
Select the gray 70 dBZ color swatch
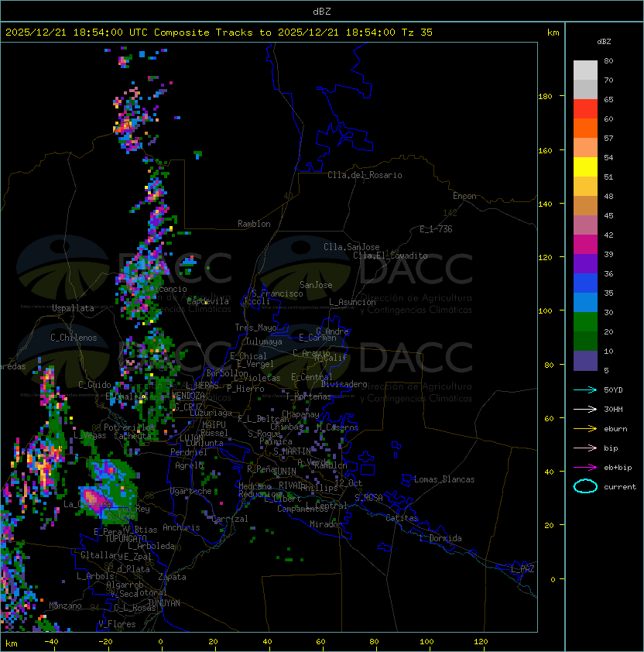pyautogui.click(x=585, y=89)
